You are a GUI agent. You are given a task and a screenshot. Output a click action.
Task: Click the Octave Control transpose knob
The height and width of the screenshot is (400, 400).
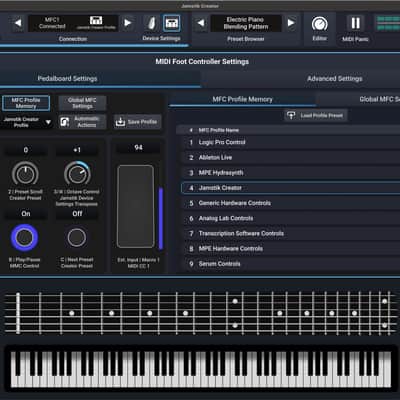(77, 174)
